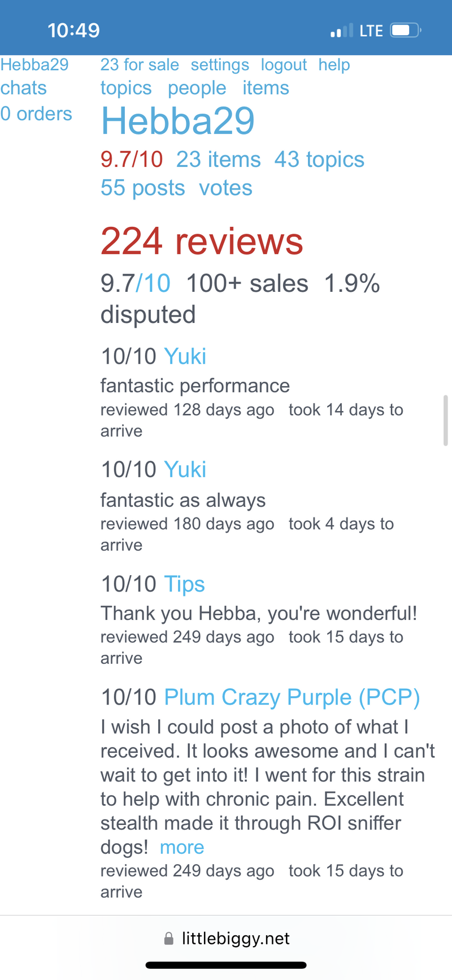This screenshot has height=980, width=452.
Task: Click the logout link
Action: [x=284, y=65]
